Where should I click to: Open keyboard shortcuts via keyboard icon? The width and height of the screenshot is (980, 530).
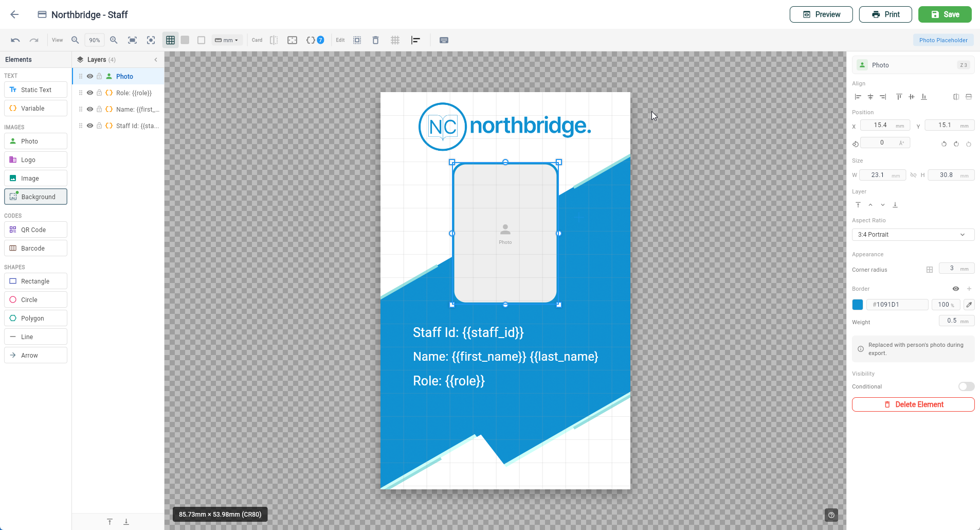tap(443, 40)
